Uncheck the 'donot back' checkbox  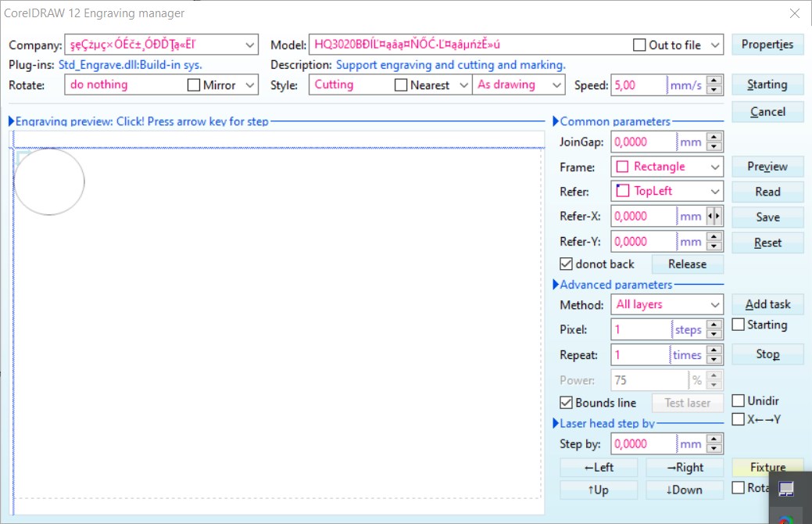pos(566,264)
